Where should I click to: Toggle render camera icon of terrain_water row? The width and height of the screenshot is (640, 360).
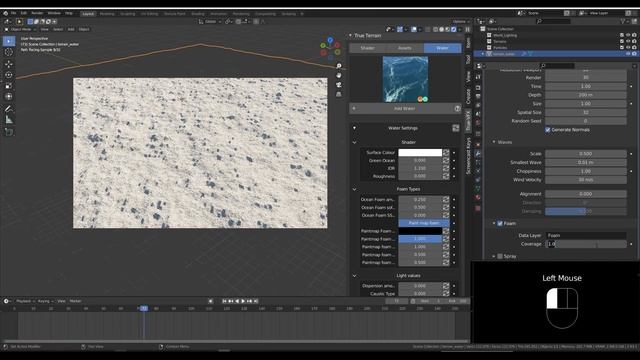tap(634, 54)
